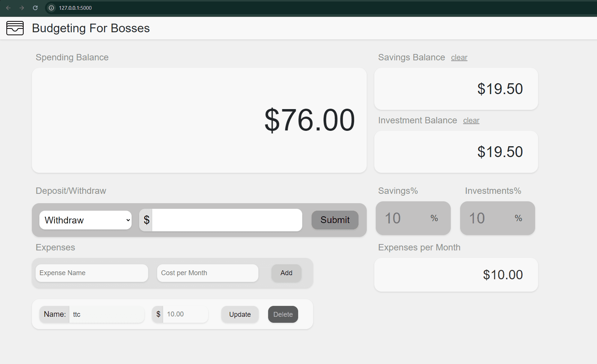The image size is (597, 364).
Task: Add the new expense
Action: tap(286, 273)
